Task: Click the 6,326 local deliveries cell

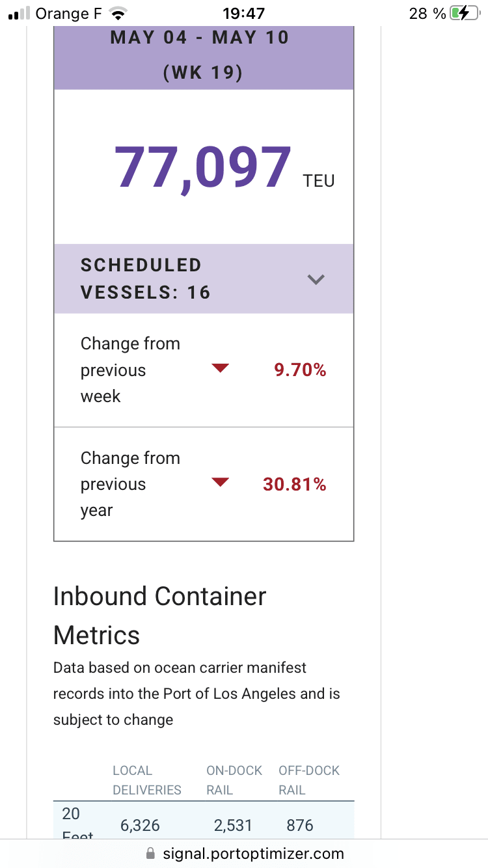Action: [x=140, y=825]
